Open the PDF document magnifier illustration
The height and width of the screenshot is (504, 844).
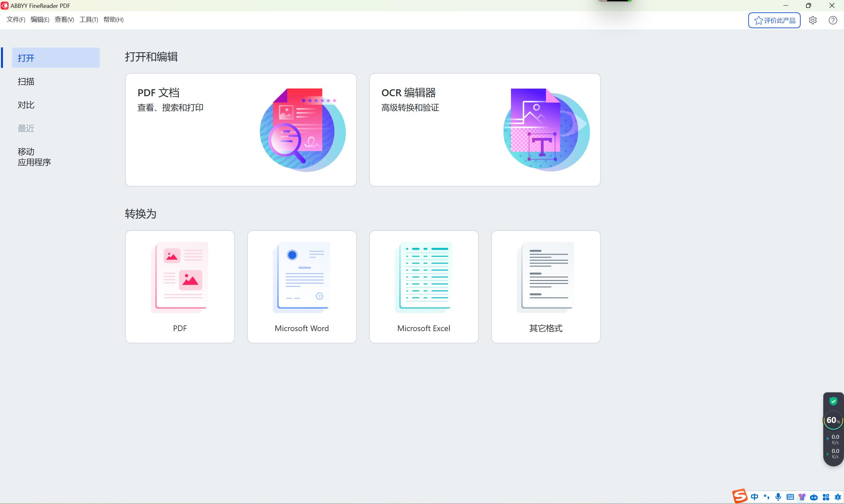click(302, 130)
